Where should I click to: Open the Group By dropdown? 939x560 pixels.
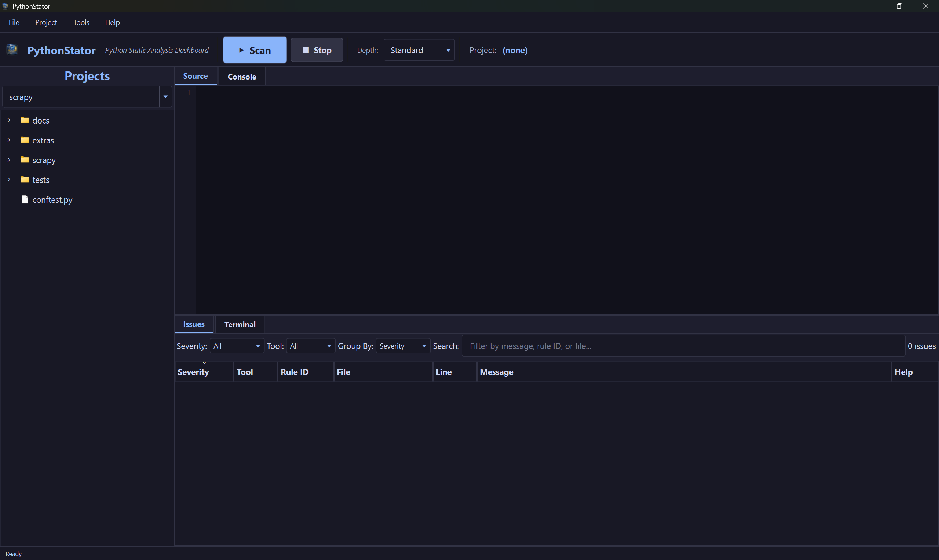click(x=403, y=346)
